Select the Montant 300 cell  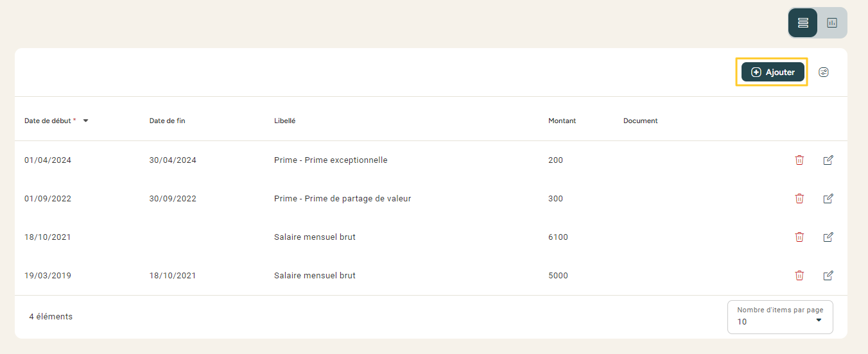pos(555,199)
